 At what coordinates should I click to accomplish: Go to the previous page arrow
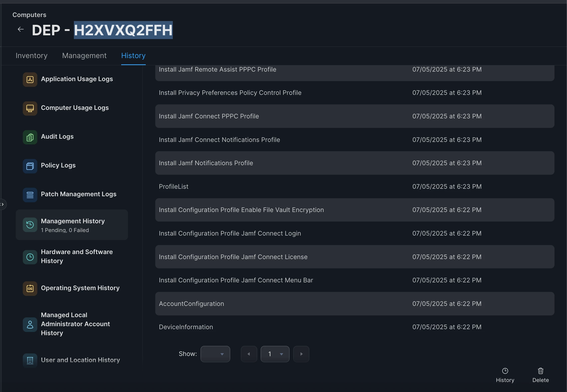[249, 354]
